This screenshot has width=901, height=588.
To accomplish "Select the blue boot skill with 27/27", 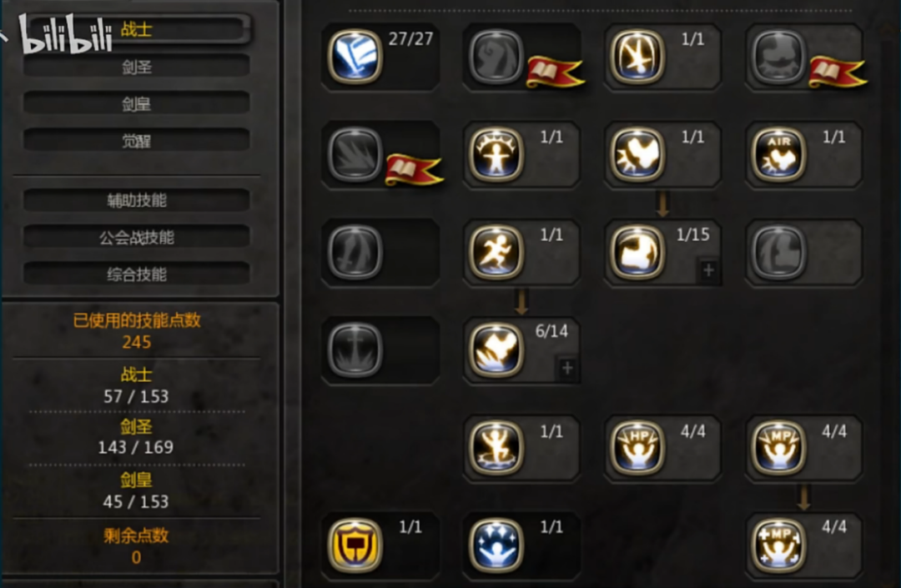I will click(355, 57).
